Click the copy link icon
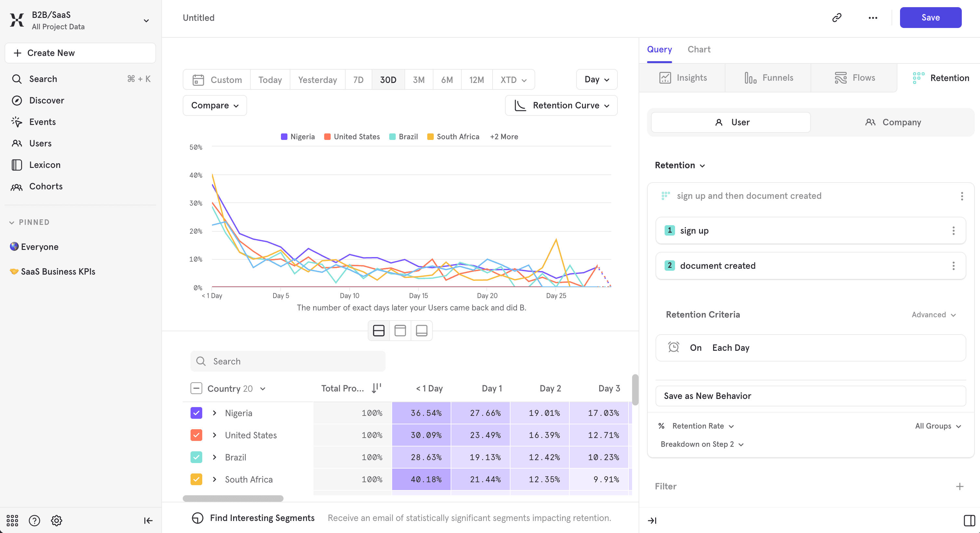Viewport: 980px width, 533px height. (837, 18)
